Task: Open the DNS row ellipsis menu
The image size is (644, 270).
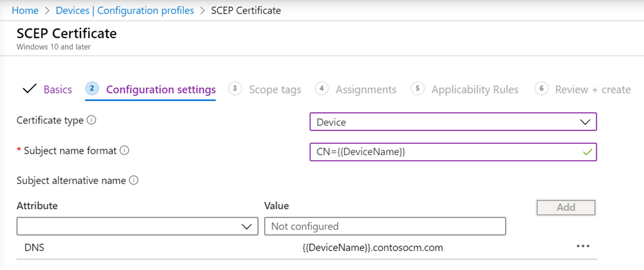Action: point(583,247)
